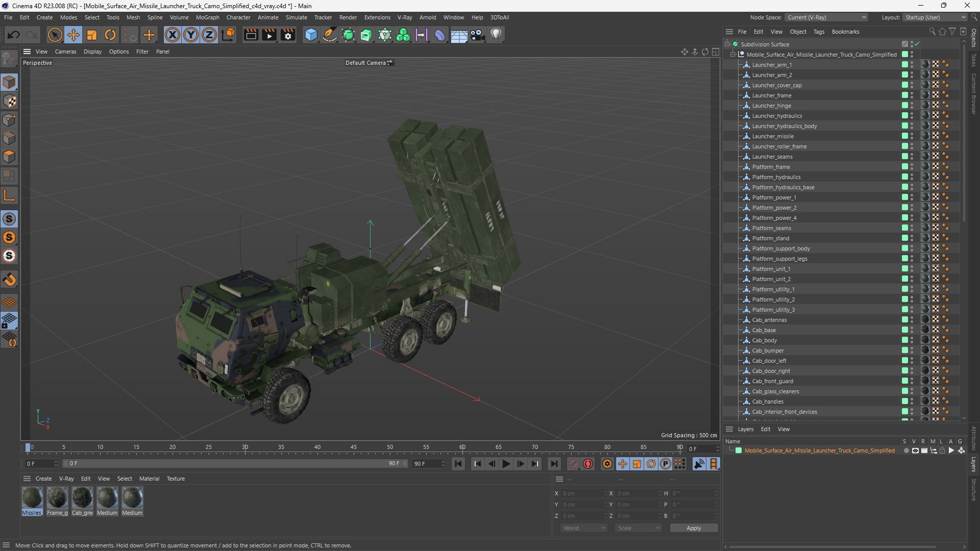Image resolution: width=980 pixels, height=551 pixels.
Task: Open viewport hamburger menu
Action: point(27,52)
